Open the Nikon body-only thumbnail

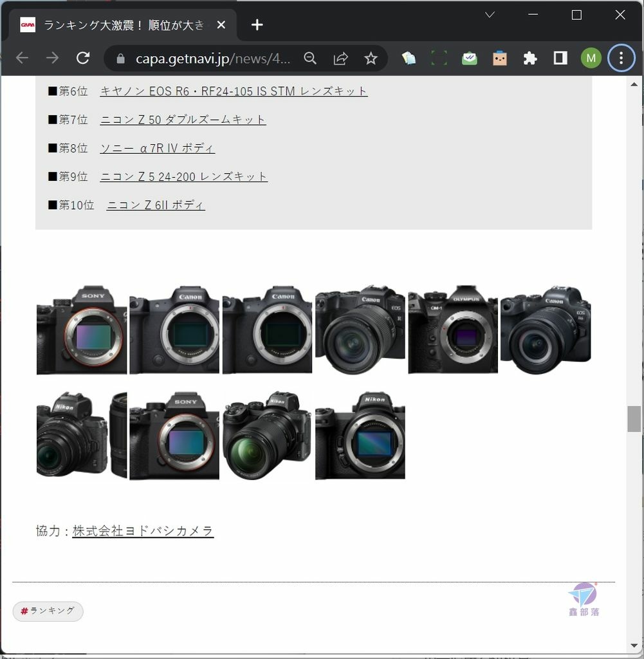(360, 435)
